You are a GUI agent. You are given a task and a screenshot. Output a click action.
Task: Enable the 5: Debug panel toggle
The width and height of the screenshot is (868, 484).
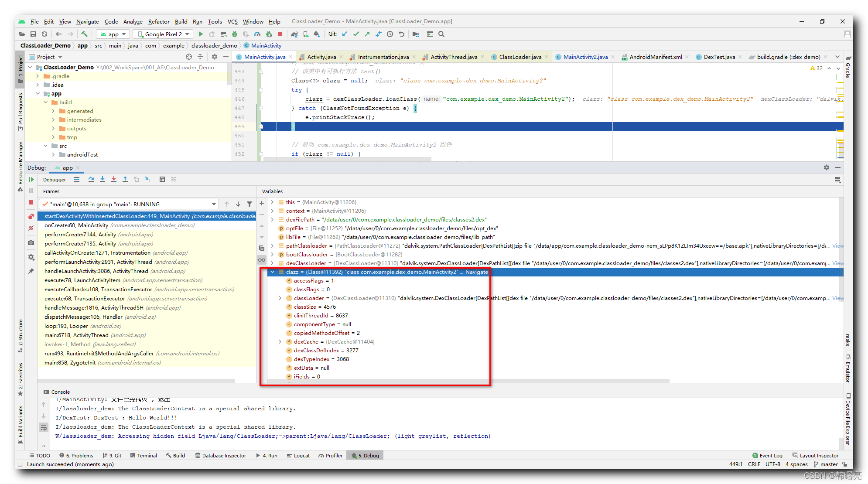(x=368, y=455)
